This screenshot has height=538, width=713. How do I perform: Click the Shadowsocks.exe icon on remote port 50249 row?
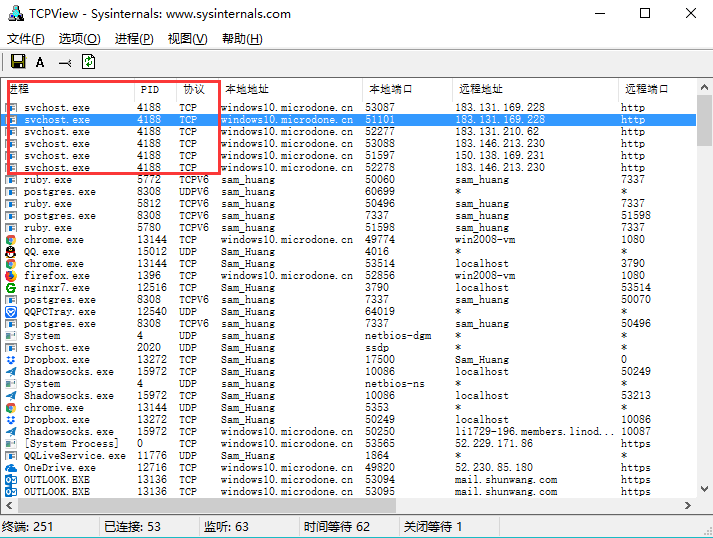pyautogui.click(x=10, y=372)
